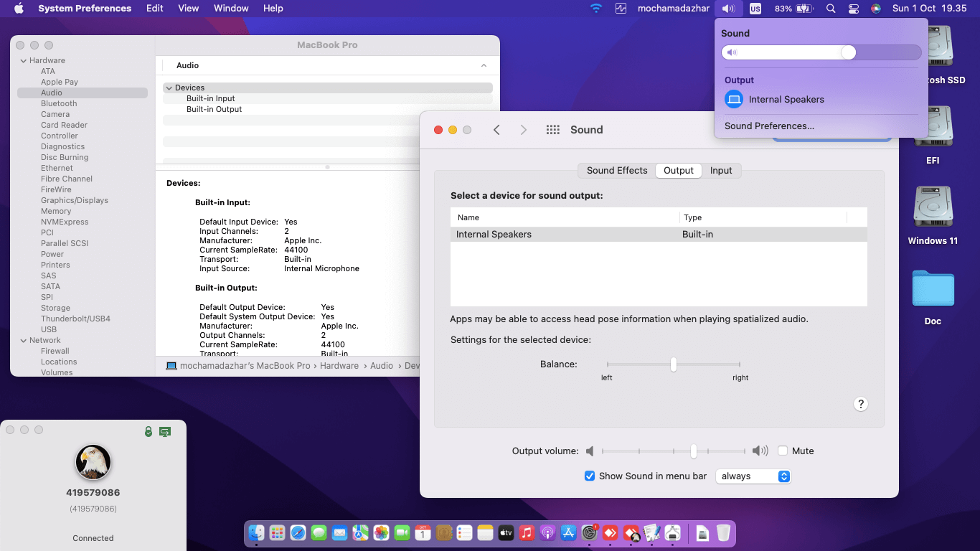Open the Doc folder on the desktop
This screenshot has width=980, height=551.
[x=933, y=288]
